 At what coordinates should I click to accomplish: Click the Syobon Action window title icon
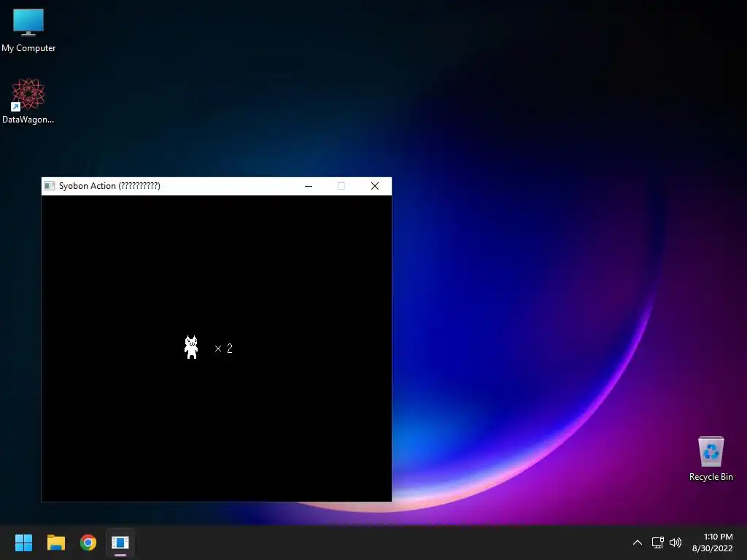(50, 186)
